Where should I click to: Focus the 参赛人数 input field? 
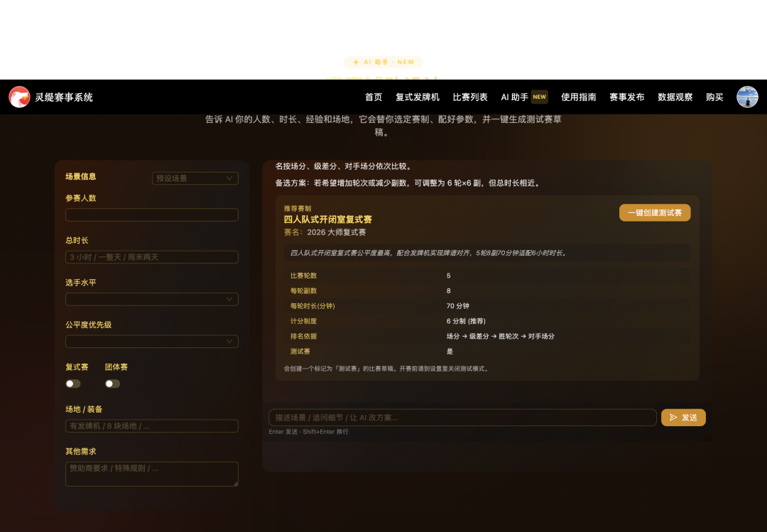point(152,215)
